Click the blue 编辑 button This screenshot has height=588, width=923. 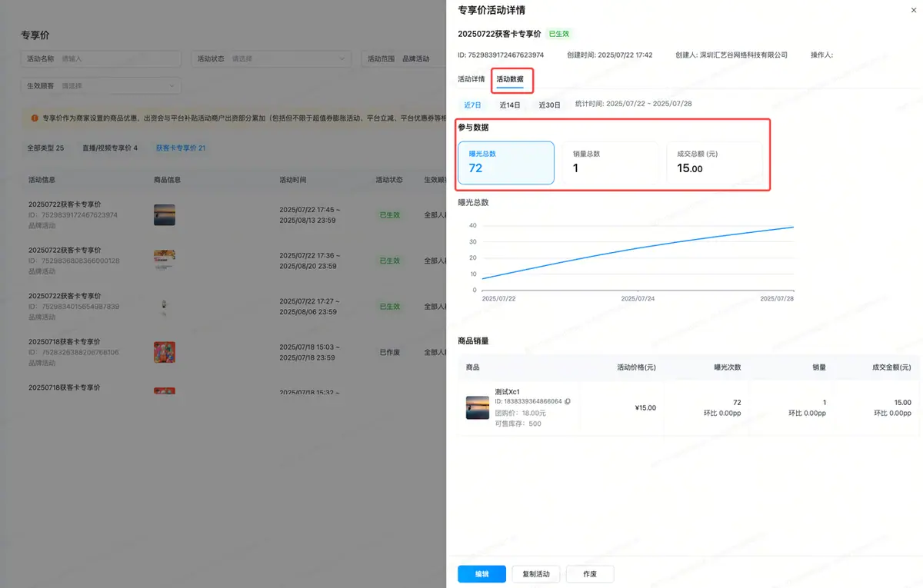click(x=481, y=574)
